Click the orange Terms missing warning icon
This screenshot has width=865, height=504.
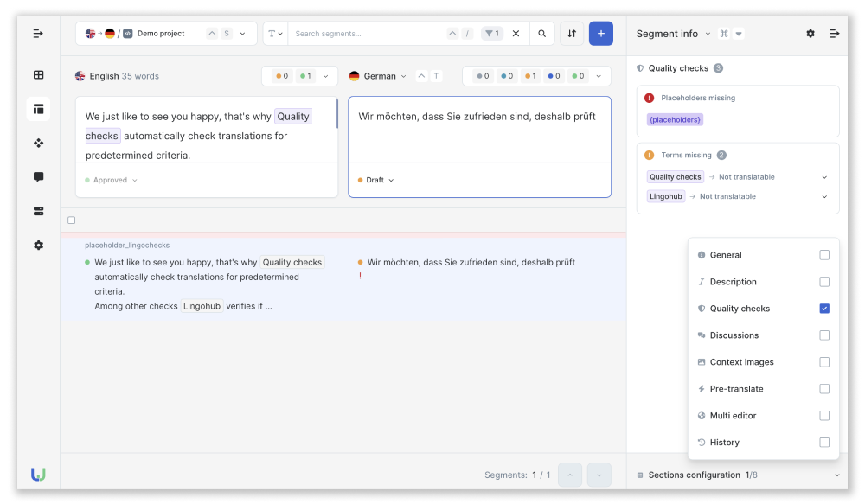(650, 156)
